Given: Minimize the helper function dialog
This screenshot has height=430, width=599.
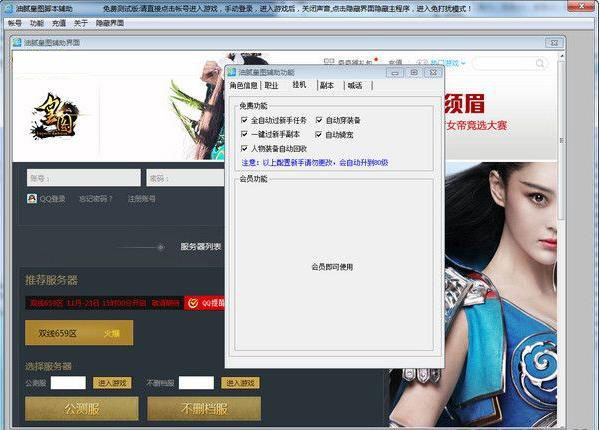Looking at the screenshot, I should tap(395, 73).
